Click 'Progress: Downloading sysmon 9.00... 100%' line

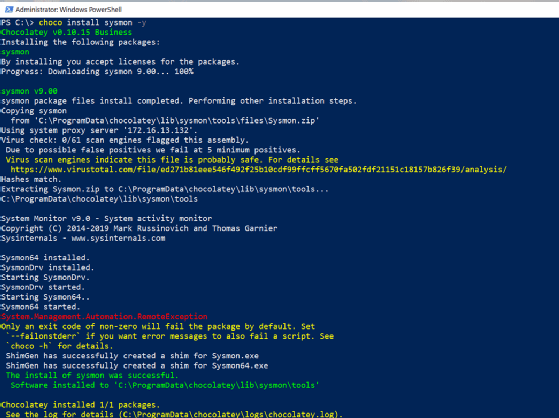97,71
